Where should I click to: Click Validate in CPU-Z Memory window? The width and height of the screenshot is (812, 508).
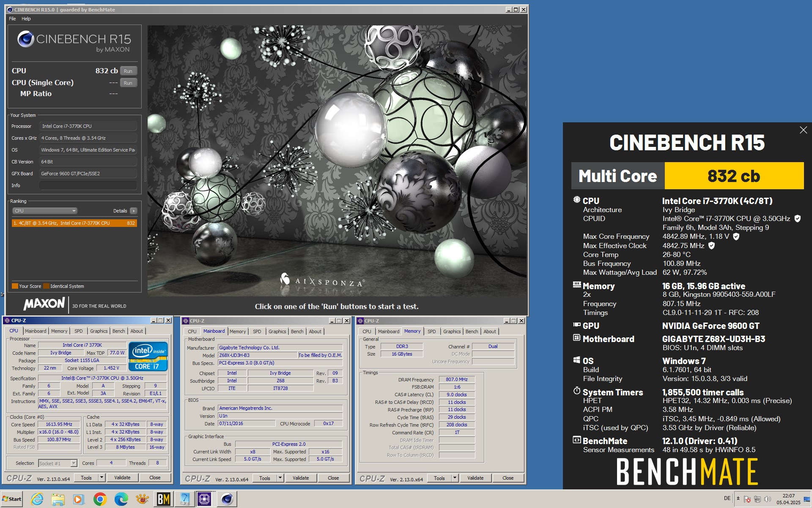point(475,478)
